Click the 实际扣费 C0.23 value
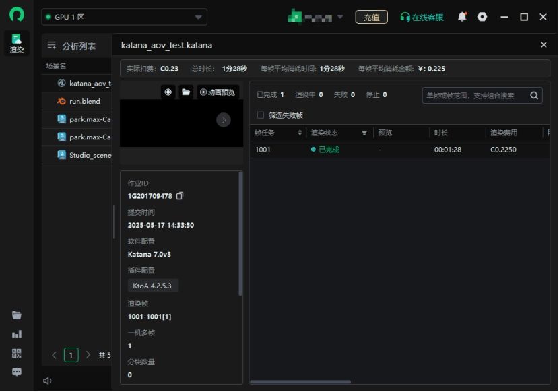Viewport: 559px width, 392px height. point(169,69)
